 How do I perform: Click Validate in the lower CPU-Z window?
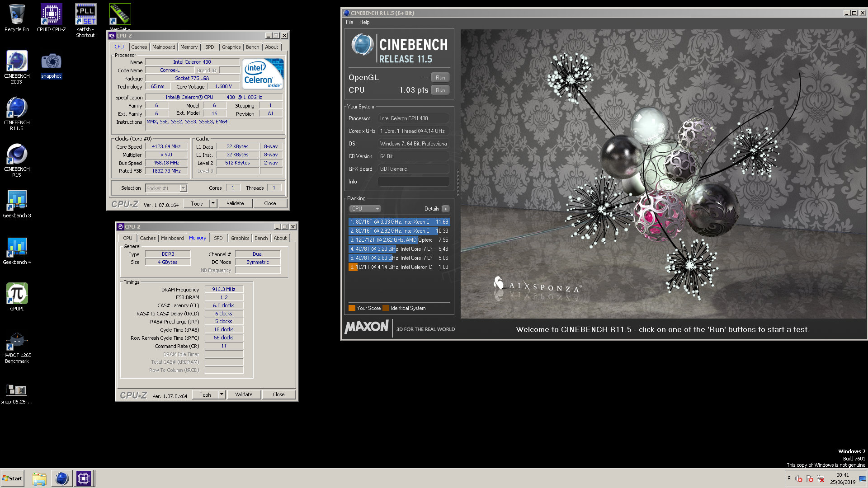click(244, 394)
